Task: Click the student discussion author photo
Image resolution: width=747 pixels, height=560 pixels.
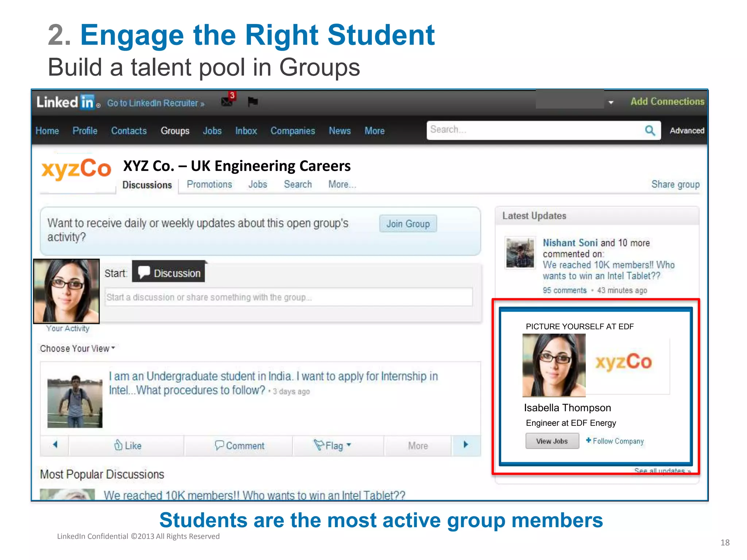Action: (x=75, y=401)
